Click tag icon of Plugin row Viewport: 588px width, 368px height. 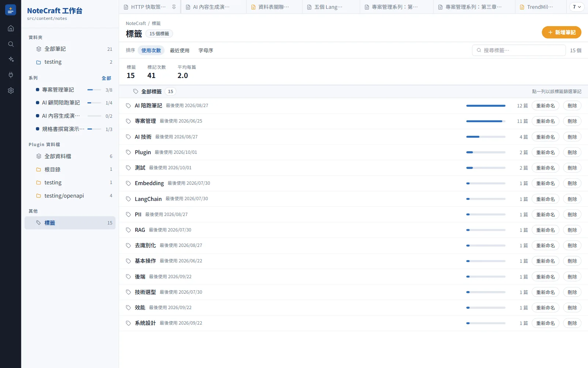click(128, 152)
